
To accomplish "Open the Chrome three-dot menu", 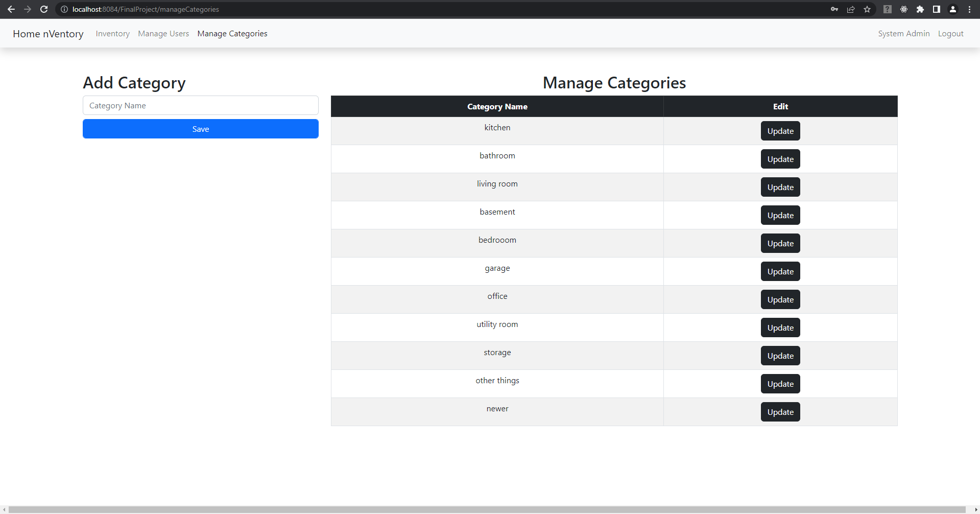I will tap(969, 9).
